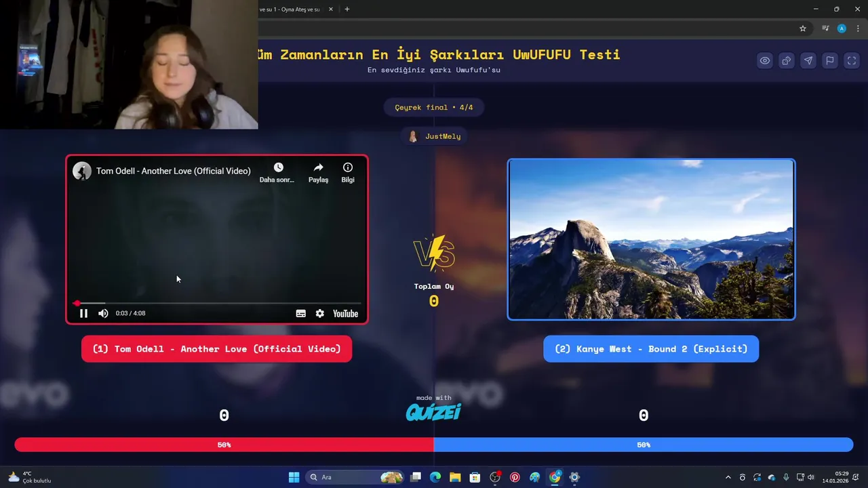The width and height of the screenshot is (868, 488).
Task: Click the Quizei logo
Action: 434,411
